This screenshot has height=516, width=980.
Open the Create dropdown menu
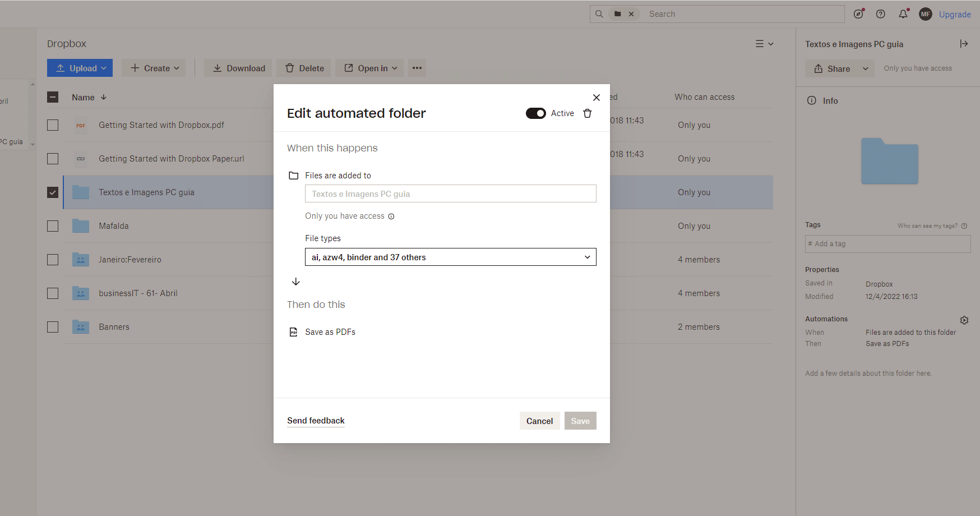coord(154,68)
